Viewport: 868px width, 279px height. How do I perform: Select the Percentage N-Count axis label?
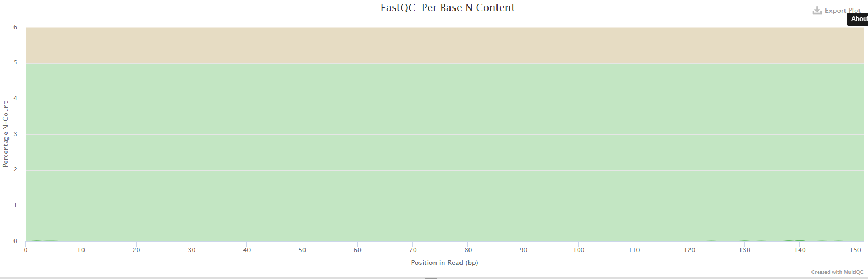[6, 134]
